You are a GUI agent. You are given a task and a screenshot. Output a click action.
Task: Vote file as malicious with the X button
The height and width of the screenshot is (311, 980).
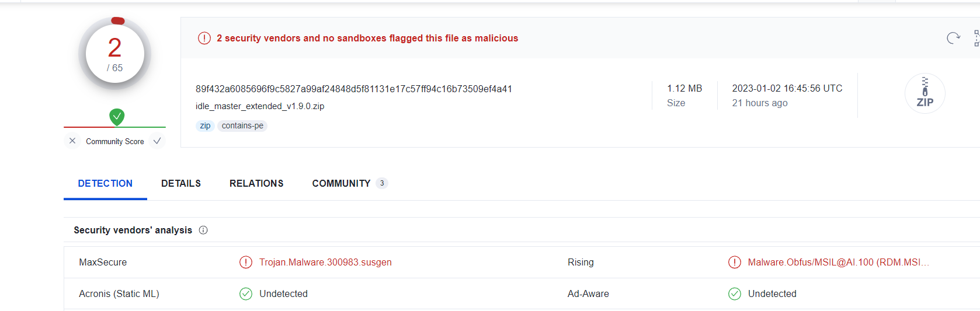point(72,141)
